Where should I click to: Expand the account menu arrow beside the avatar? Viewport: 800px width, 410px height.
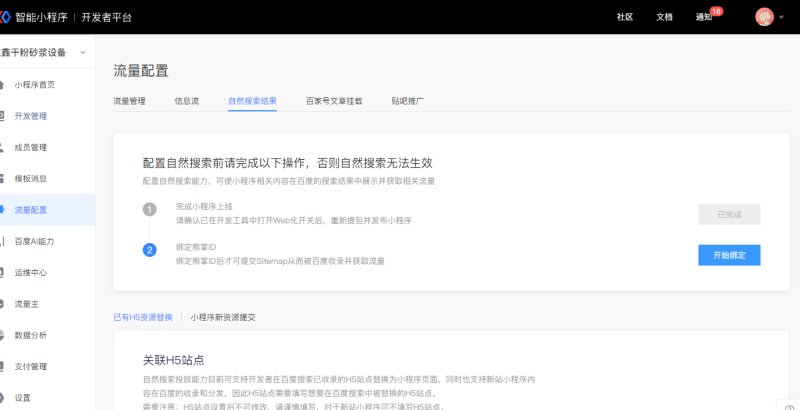click(782, 18)
